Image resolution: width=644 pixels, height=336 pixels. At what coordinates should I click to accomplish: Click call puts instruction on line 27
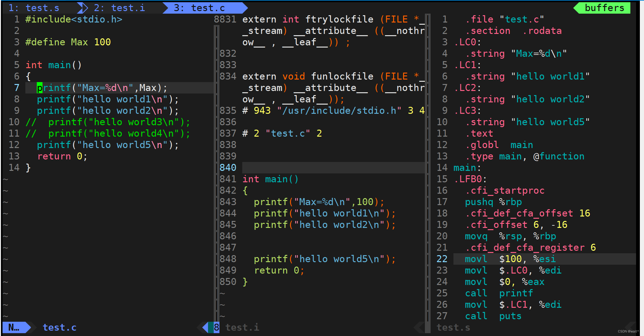(x=493, y=316)
